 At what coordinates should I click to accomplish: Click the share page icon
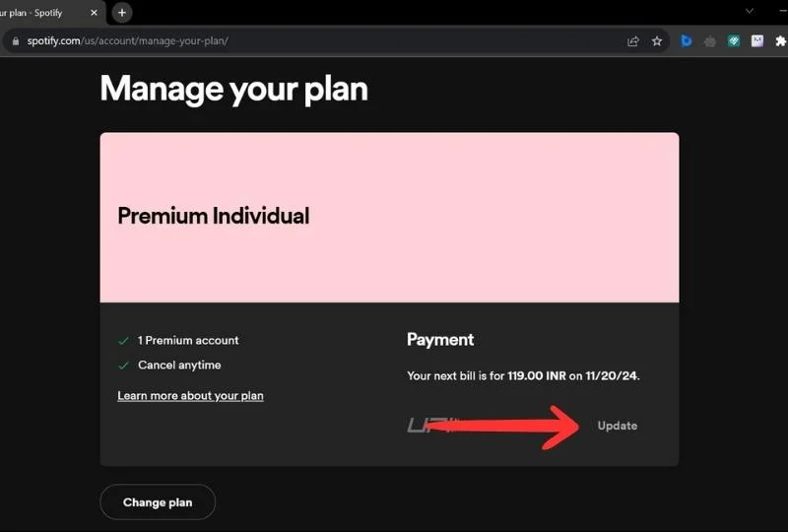pos(633,41)
